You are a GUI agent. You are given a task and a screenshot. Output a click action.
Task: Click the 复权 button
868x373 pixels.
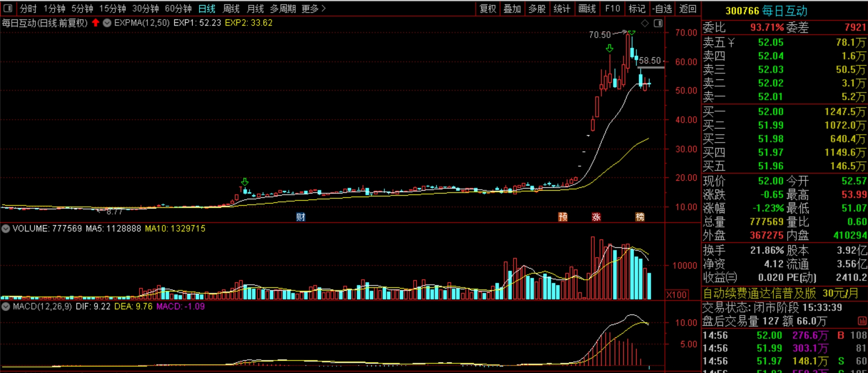coord(488,9)
